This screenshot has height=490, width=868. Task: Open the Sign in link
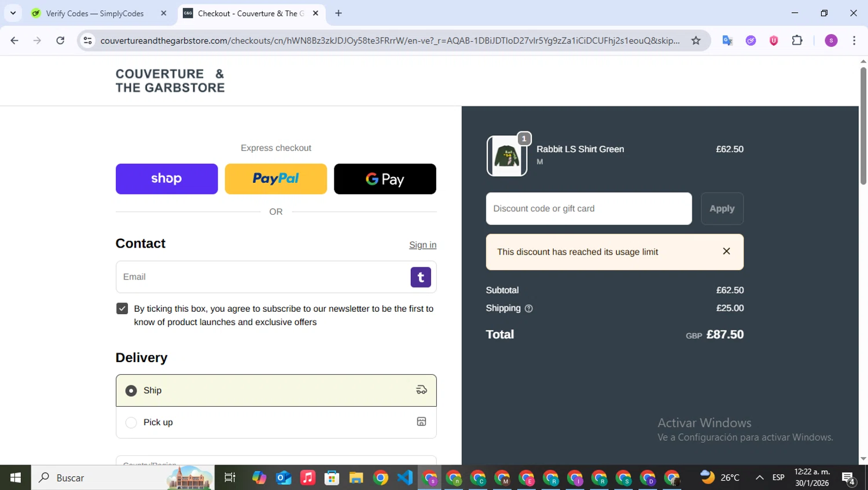click(422, 245)
